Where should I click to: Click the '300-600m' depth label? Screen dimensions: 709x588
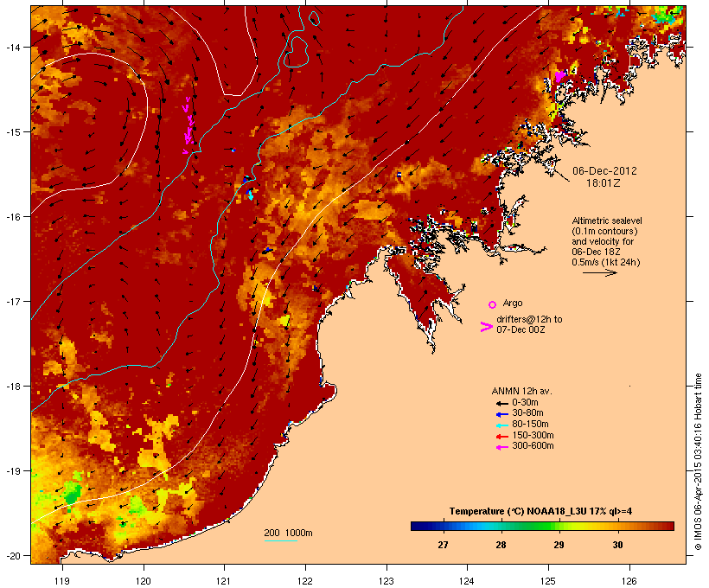pyautogui.click(x=533, y=446)
